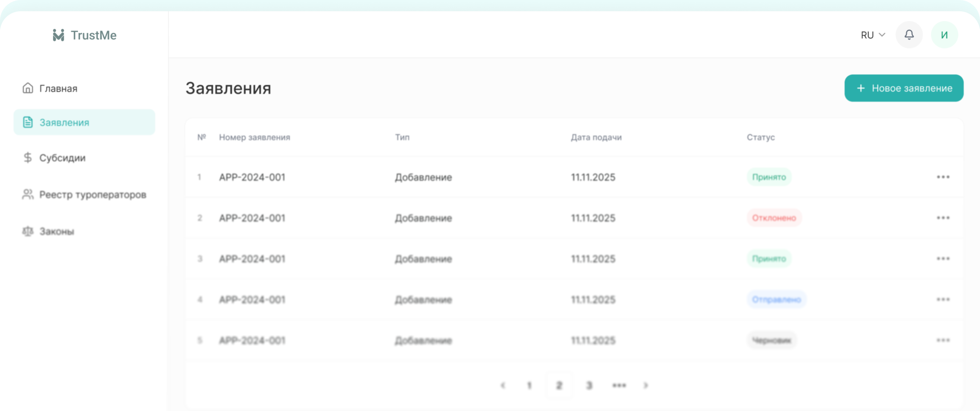980x411 pixels.
Task: Open three-dot menu for the sent application
Action: coord(943,299)
